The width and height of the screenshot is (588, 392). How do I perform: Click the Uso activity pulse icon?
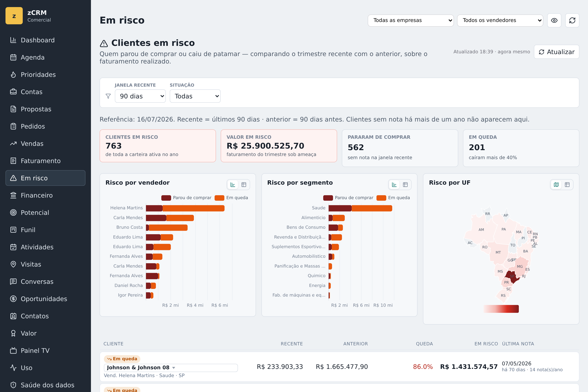pyautogui.click(x=13, y=368)
